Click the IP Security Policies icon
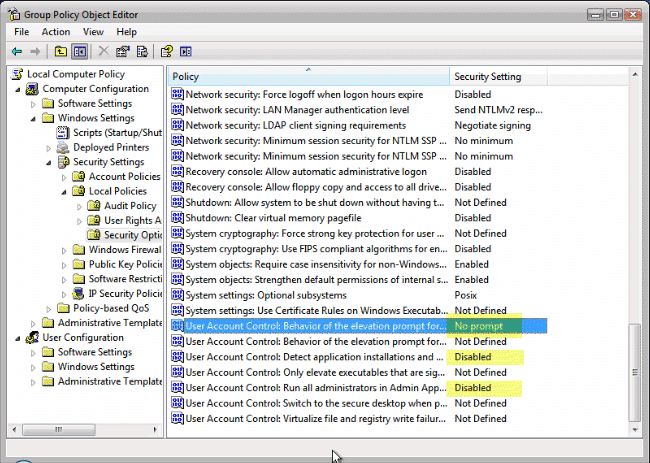 [x=78, y=293]
